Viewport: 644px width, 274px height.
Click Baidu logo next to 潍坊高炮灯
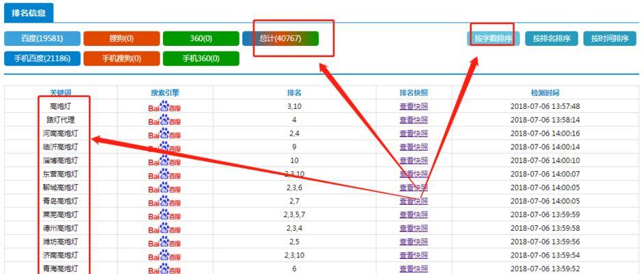click(x=165, y=242)
